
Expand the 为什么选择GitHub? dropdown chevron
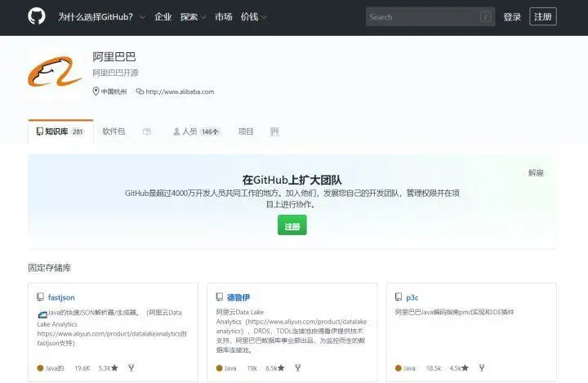tap(142, 17)
